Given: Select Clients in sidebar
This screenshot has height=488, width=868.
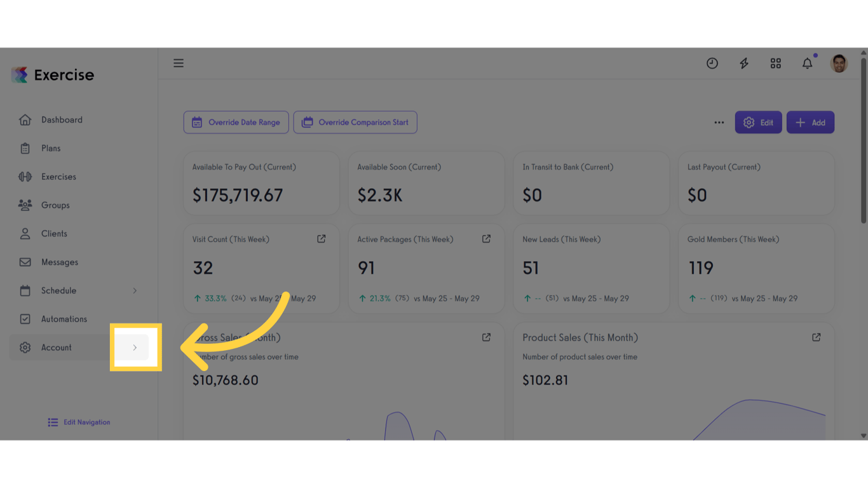Looking at the screenshot, I should [54, 234].
